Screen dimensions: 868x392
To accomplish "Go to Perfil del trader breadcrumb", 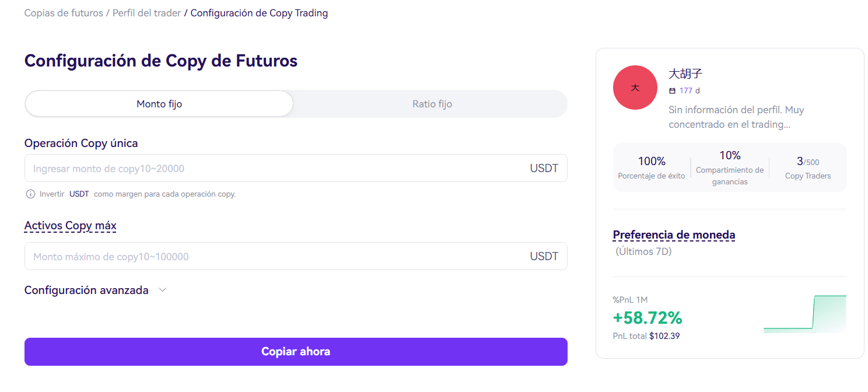I will [x=147, y=13].
